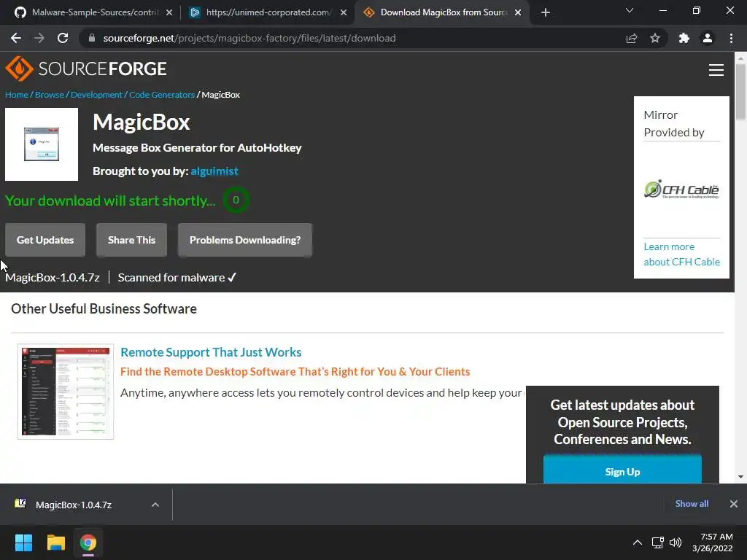Show hidden system tray icons
This screenshot has height=560, width=747.
pyautogui.click(x=638, y=542)
